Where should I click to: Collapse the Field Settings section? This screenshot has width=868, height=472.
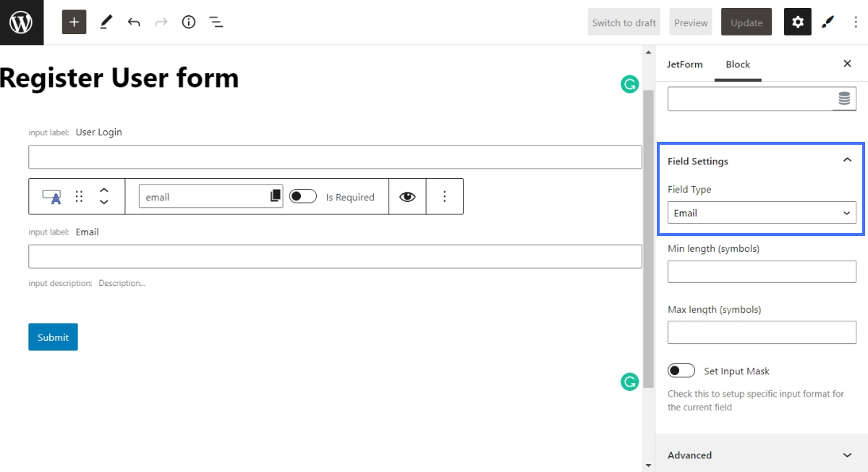[848, 160]
